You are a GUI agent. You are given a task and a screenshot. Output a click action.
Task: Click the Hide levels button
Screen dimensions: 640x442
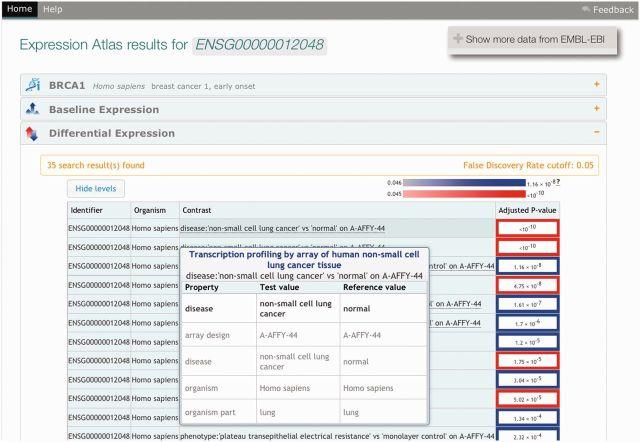point(96,189)
